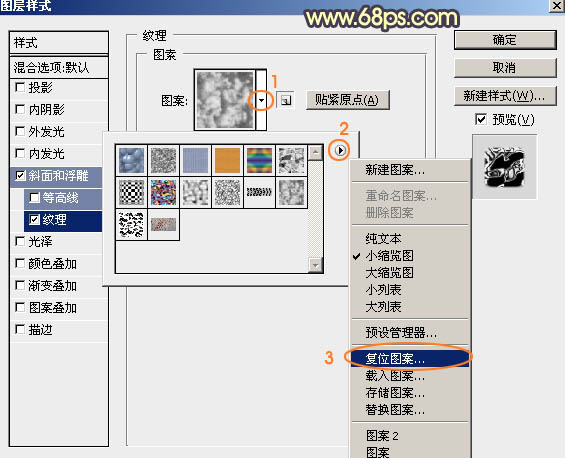Uncheck the 纹理 texture checkbox
Image resolution: width=565 pixels, height=458 pixels.
pyautogui.click(x=34, y=219)
